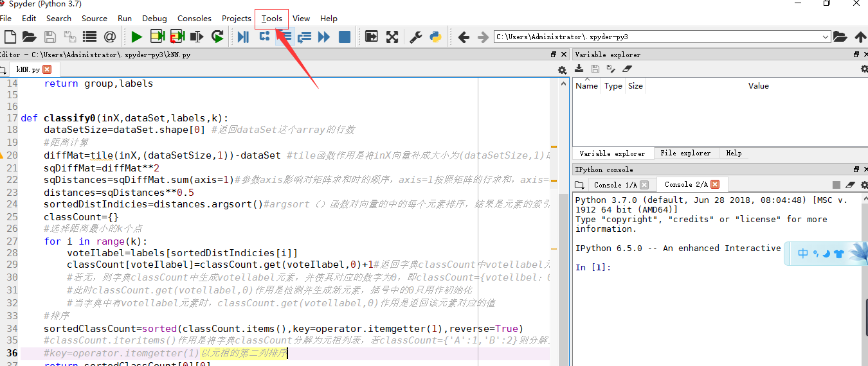Run until function returns debug icon
This screenshot has height=366, width=868.
coord(304,37)
